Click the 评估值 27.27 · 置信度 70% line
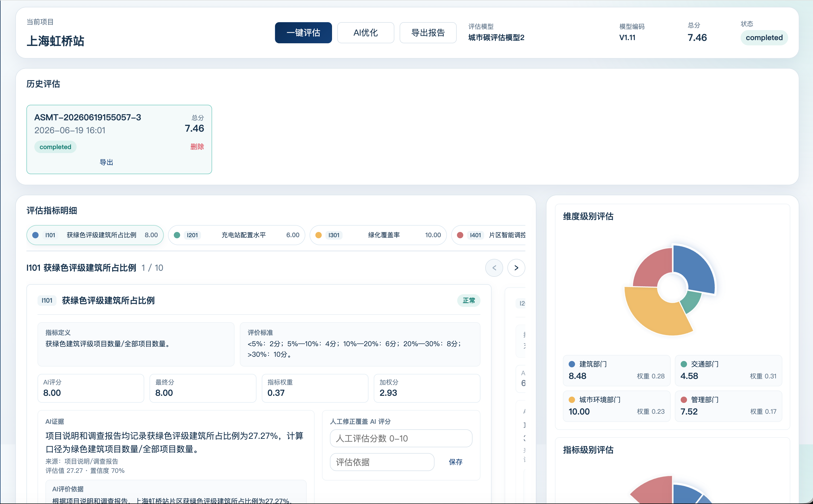This screenshot has height=504, width=813. pyautogui.click(x=85, y=471)
